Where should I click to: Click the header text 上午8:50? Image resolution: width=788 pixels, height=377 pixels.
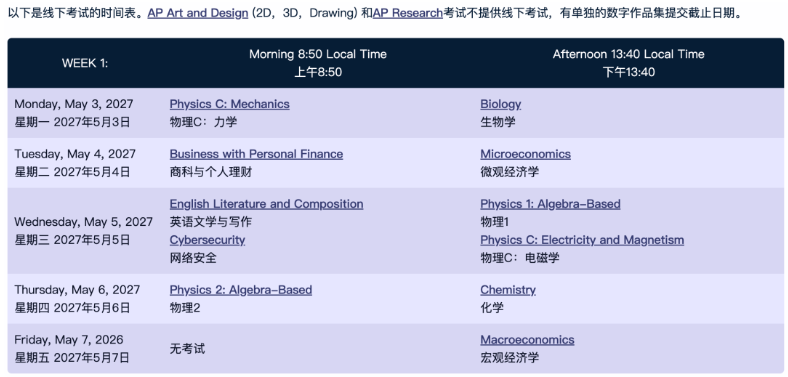pos(318,72)
